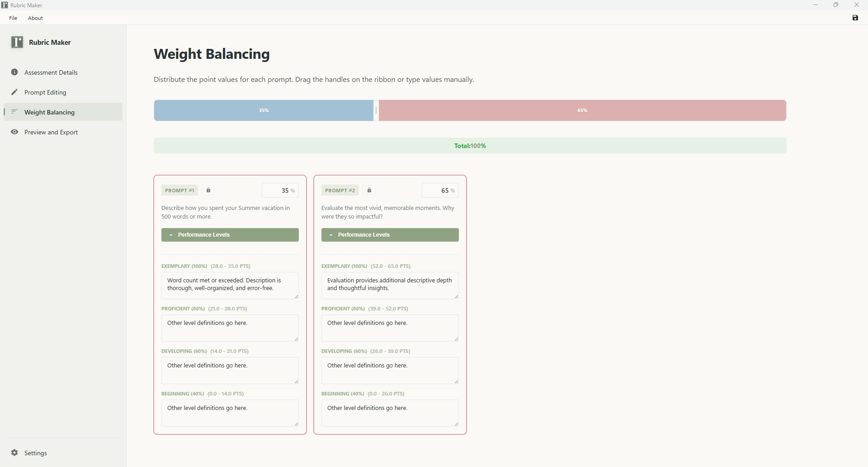Click the Assessment Details info icon

[14, 72]
